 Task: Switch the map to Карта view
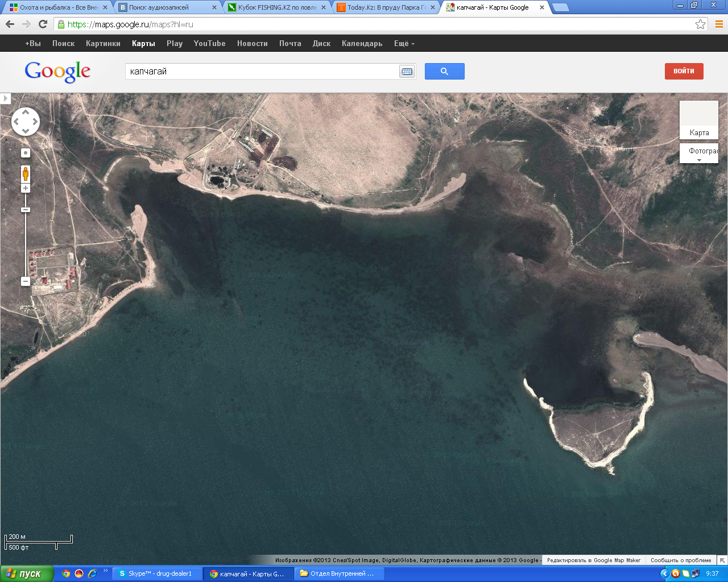click(699, 120)
